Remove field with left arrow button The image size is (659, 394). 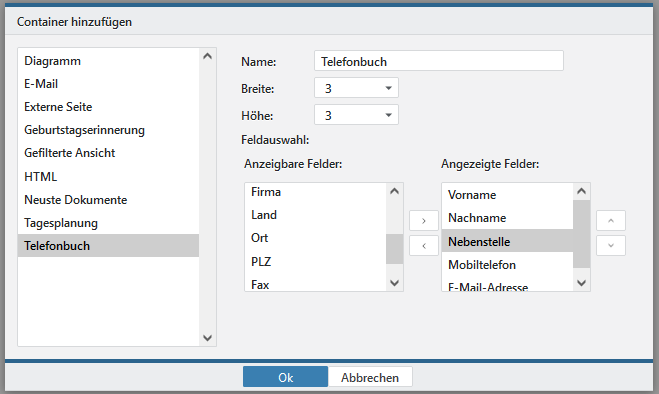point(424,246)
